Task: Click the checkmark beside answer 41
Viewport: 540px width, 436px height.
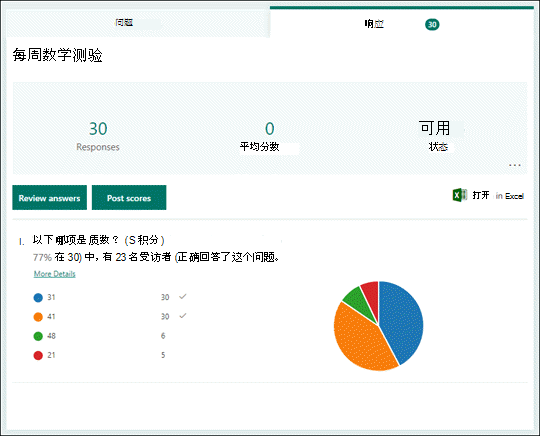Action: (183, 316)
